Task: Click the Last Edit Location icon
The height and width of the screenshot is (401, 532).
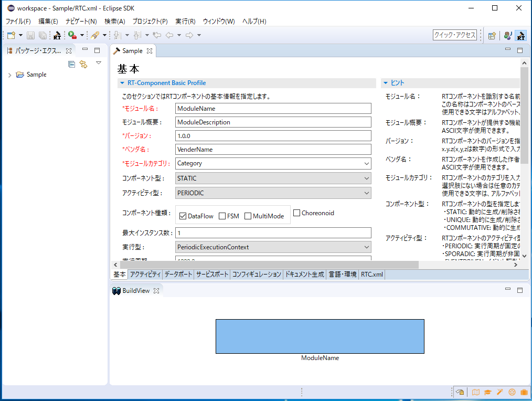Action: pyautogui.click(x=157, y=35)
